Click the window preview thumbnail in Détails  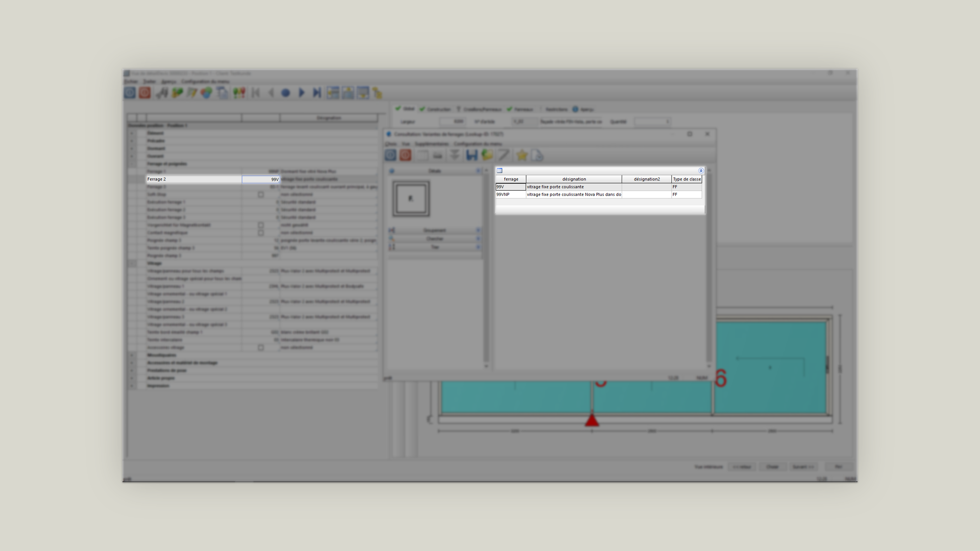[x=411, y=198]
